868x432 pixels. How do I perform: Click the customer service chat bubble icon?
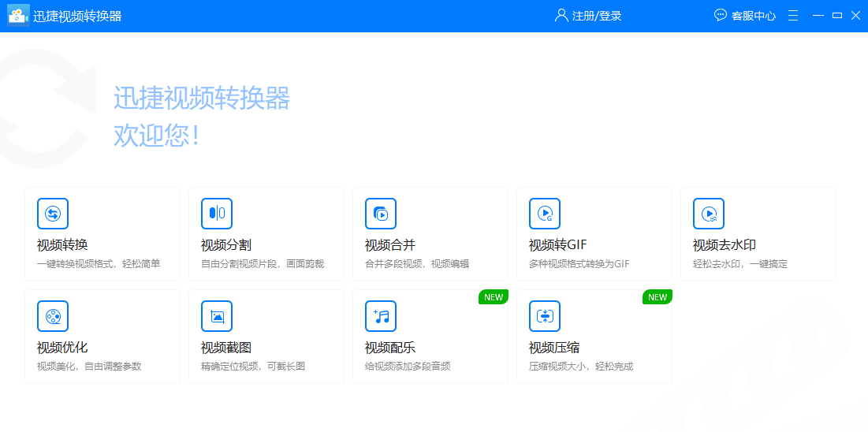(x=721, y=16)
